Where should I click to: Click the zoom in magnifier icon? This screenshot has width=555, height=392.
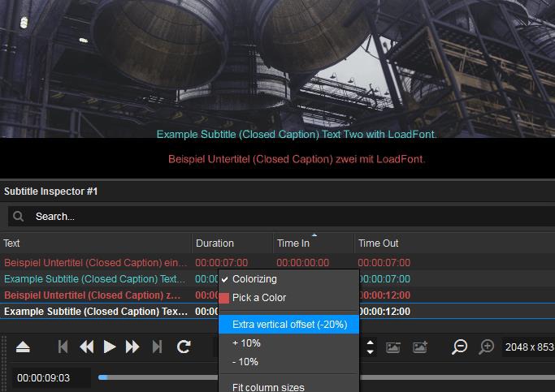click(x=487, y=347)
